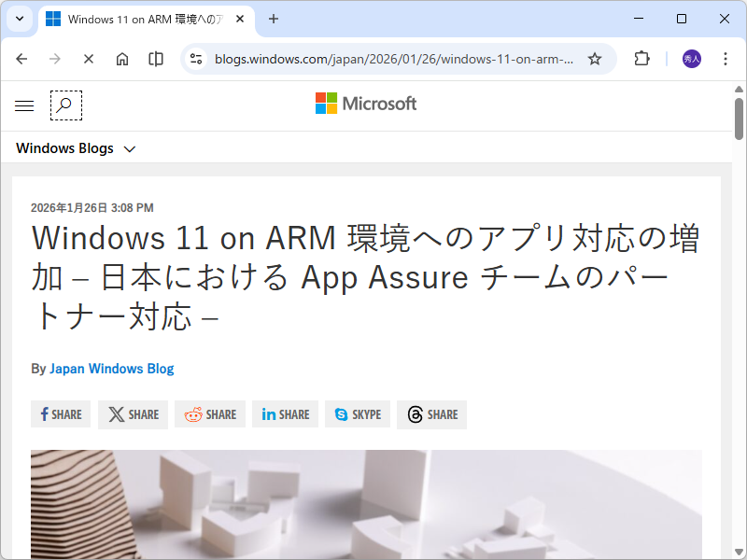The height and width of the screenshot is (560, 747).
Task: Share the article on Threads
Action: tap(431, 414)
